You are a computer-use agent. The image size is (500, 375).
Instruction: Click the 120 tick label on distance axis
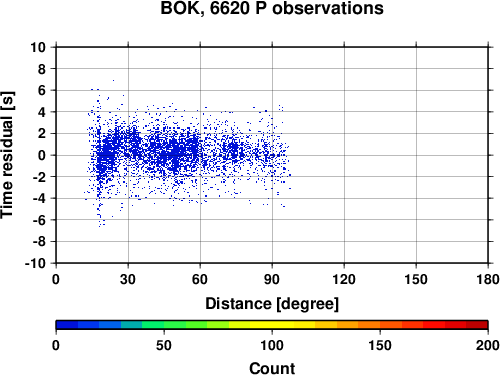(x=344, y=279)
